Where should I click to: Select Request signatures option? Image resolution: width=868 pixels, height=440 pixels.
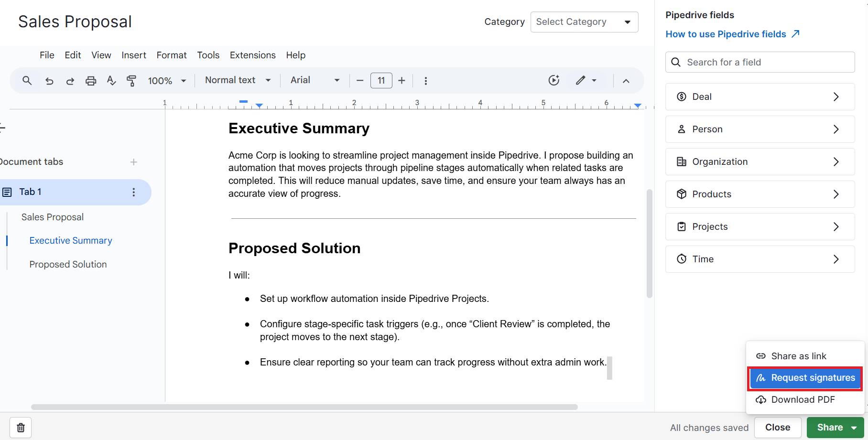[x=805, y=378]
